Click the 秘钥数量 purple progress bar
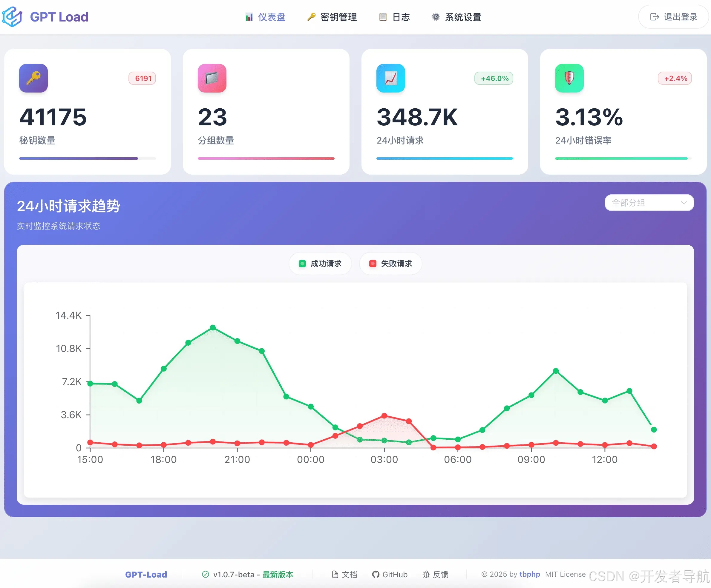Viewport: 711px width, 588px height. (x=79, y=158)
